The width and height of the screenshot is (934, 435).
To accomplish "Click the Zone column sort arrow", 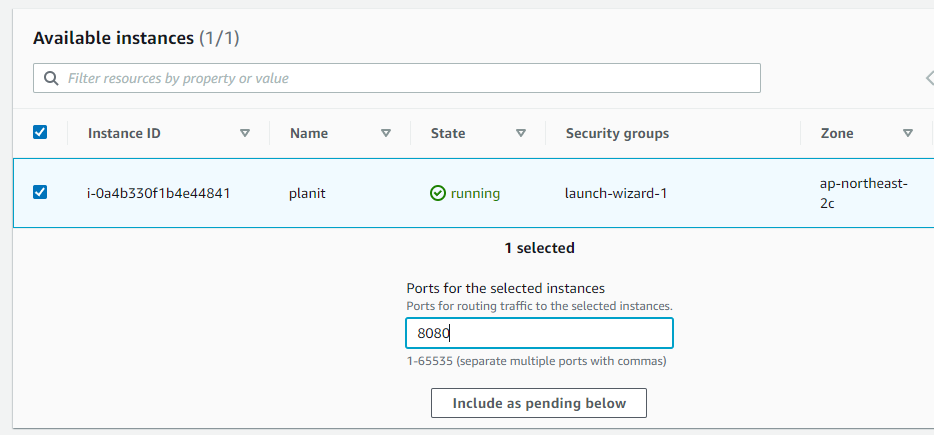I will coord(908,133).
